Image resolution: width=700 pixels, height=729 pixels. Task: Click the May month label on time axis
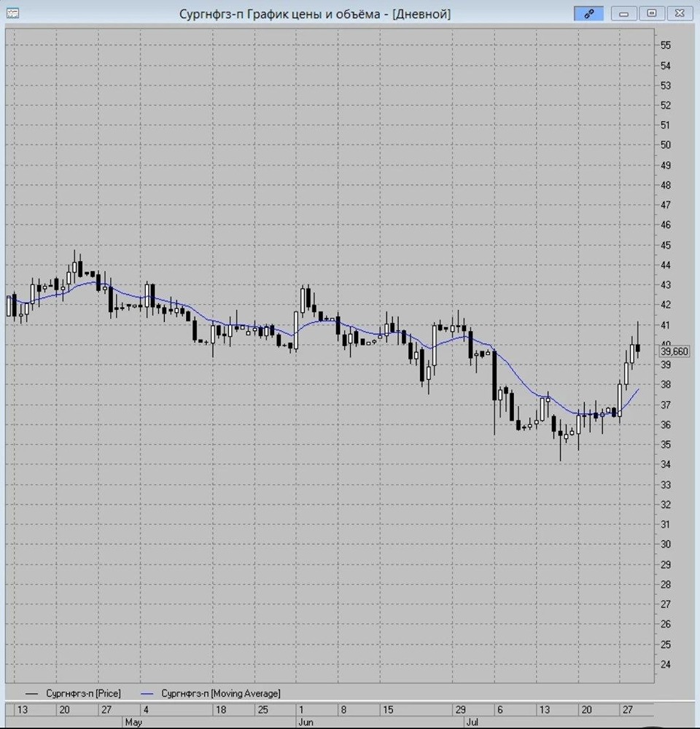133,722
